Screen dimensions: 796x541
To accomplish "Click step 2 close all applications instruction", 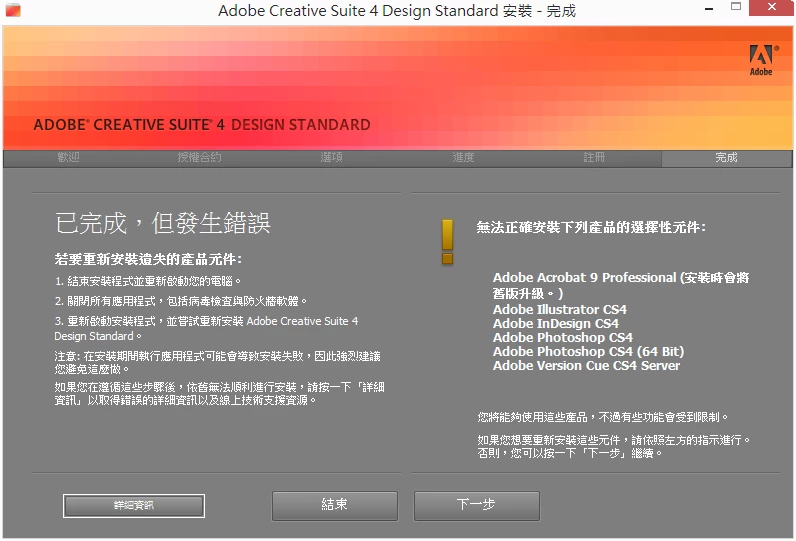I will pos(181,301).
